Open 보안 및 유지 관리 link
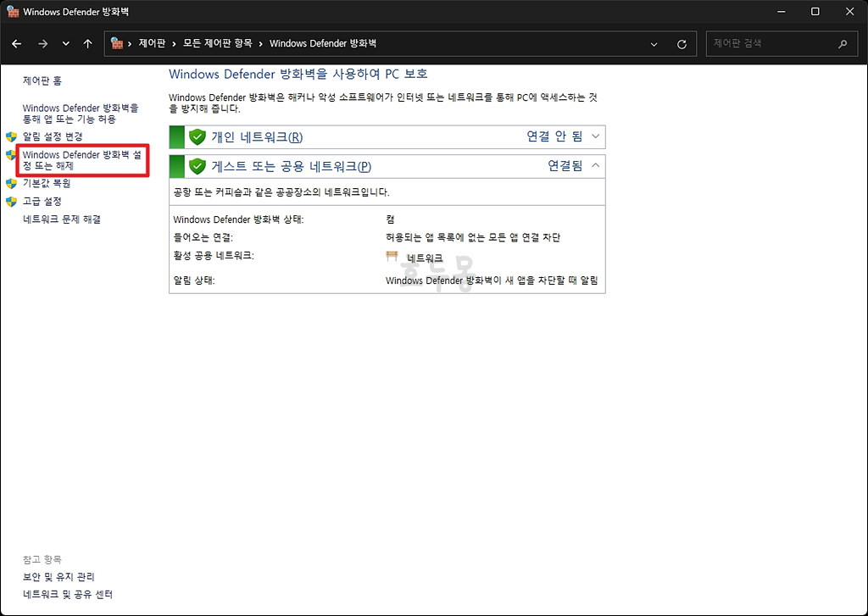This screenshot has width=868, height=616. point(58,577)
